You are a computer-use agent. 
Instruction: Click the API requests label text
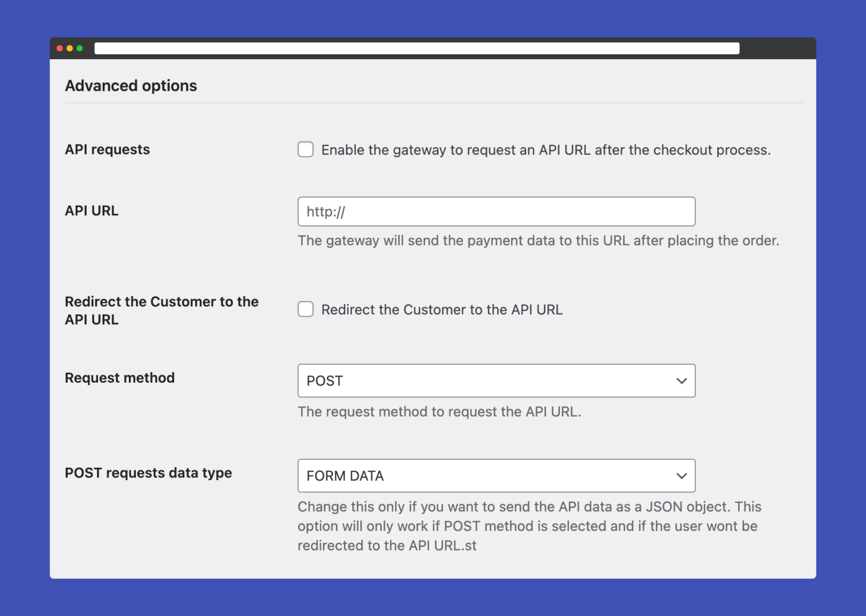click(107, 149)
